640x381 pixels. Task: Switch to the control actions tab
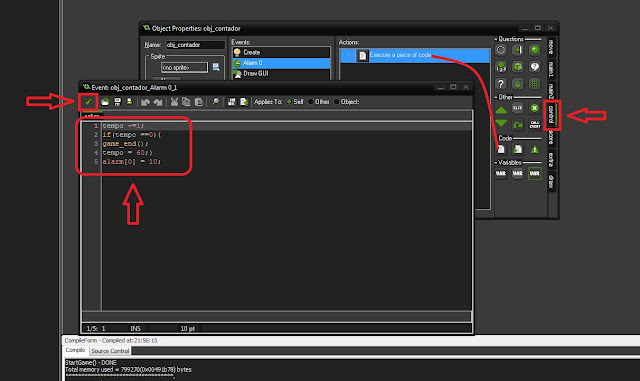tap(551, 115)
